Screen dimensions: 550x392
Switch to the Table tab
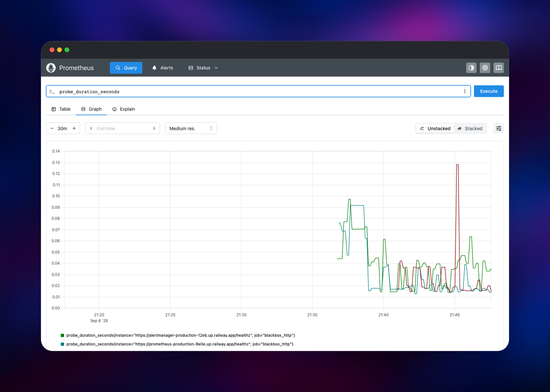click(61, 109)
